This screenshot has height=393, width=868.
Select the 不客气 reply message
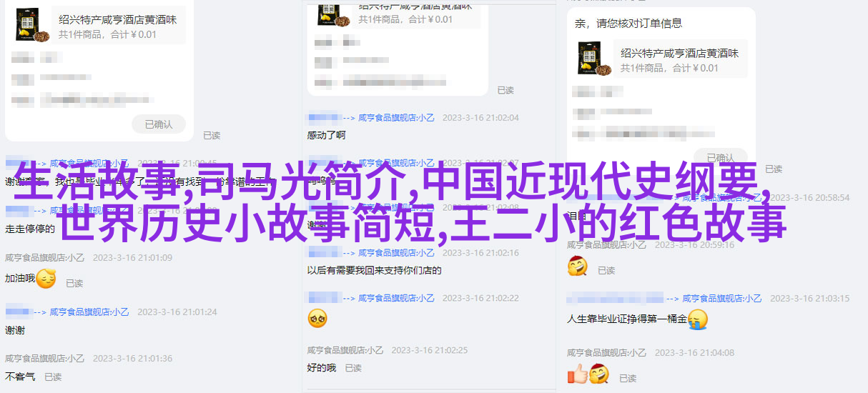pos(20,377)
